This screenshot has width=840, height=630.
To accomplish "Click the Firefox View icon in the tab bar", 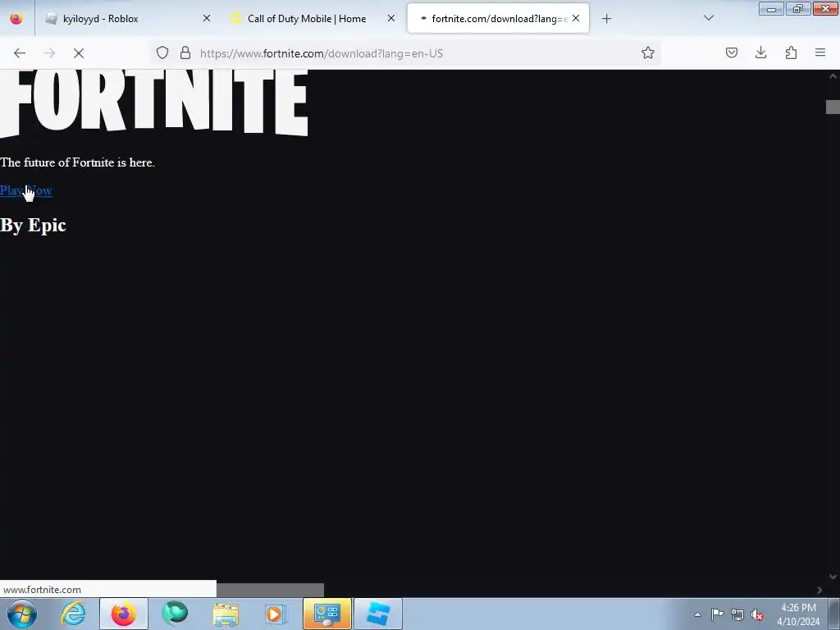I will tap(16, 19).
